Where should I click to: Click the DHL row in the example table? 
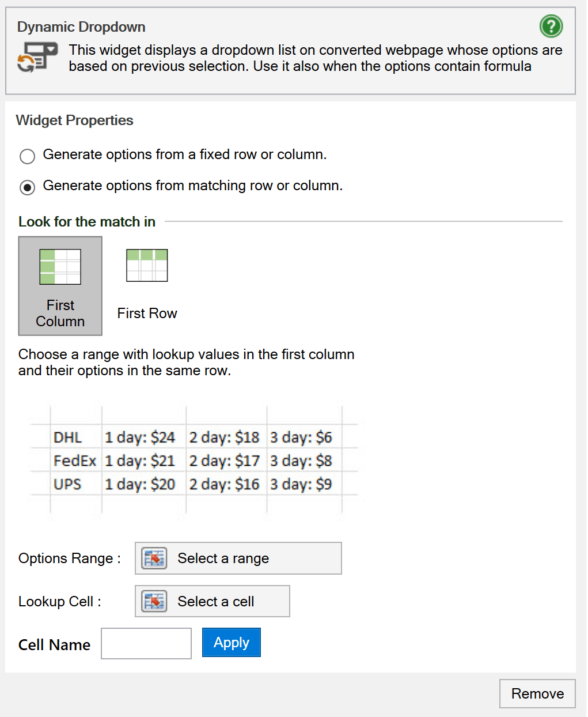(68, 437)
